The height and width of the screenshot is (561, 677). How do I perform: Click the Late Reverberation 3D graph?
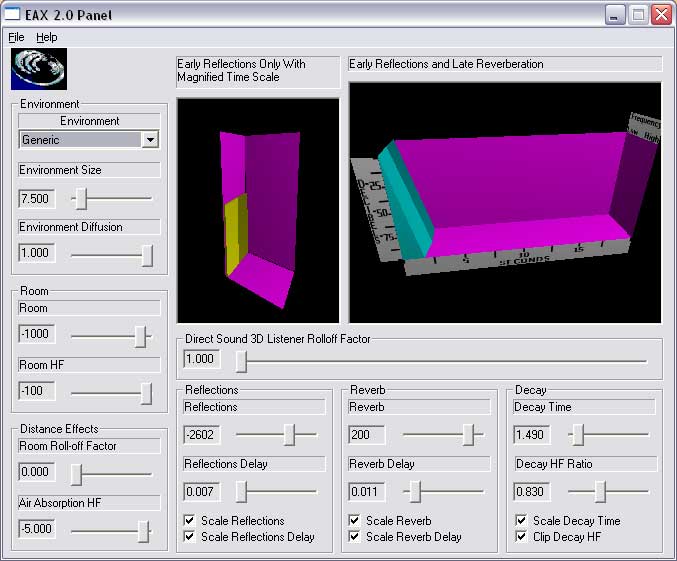[505, 203]
